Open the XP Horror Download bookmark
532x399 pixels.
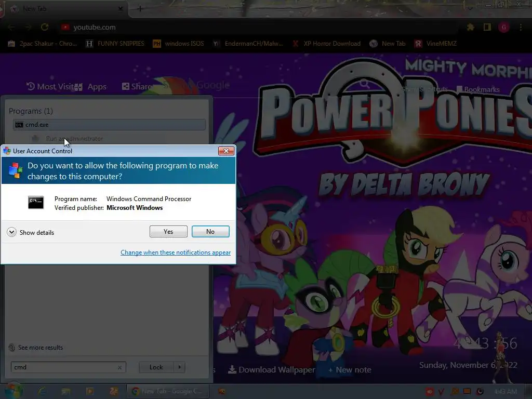point(326,44)
